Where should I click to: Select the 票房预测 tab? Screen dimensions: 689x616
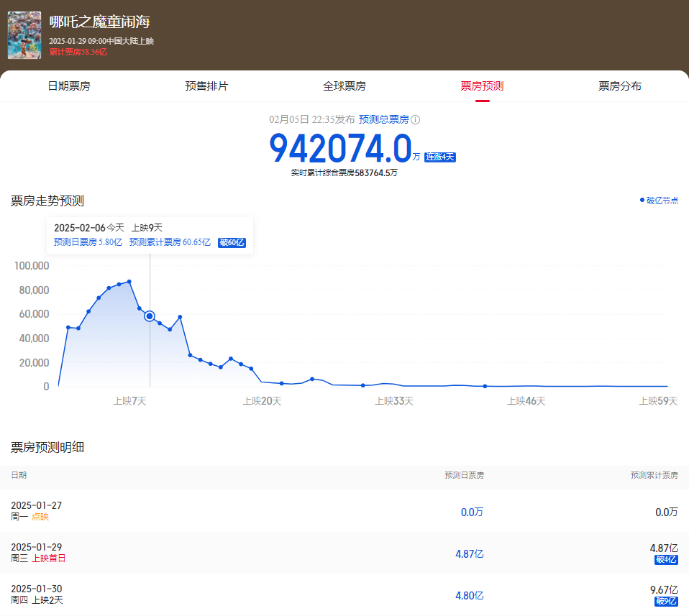(x=482, y=86)
